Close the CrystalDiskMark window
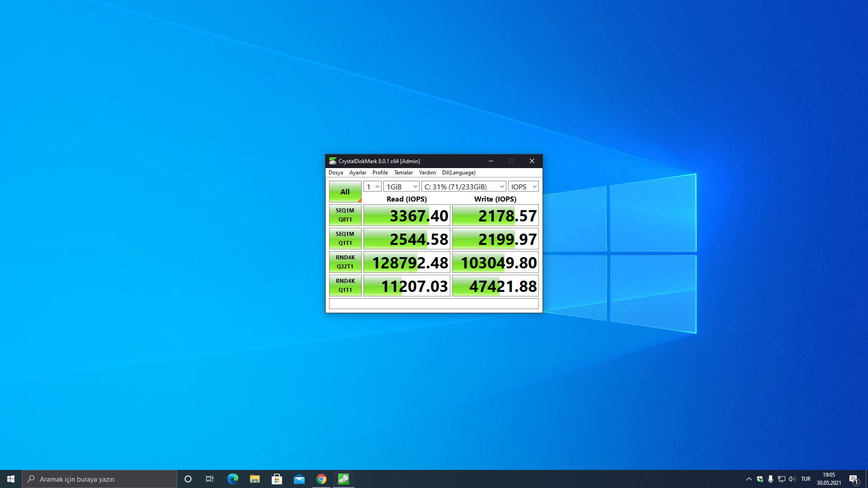868x488 pixels. pos(532,161)
